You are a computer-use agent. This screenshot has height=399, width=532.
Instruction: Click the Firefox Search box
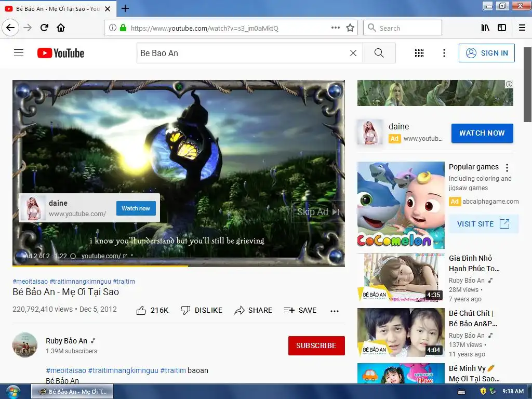click(x=403, y=28)
